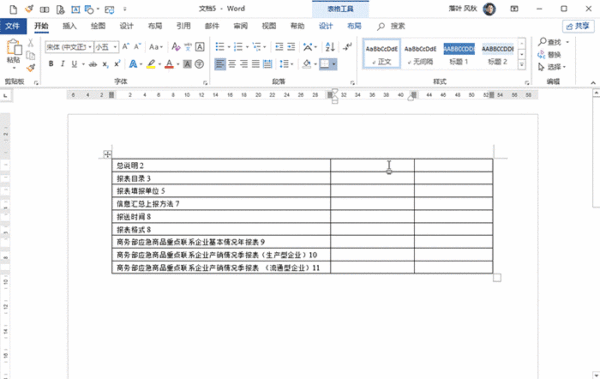Click the table move handle

[x=107, y=154]
